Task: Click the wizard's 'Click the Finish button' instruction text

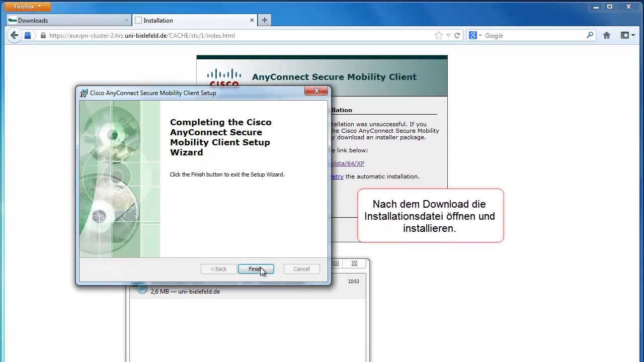Action: click(227, 174)
